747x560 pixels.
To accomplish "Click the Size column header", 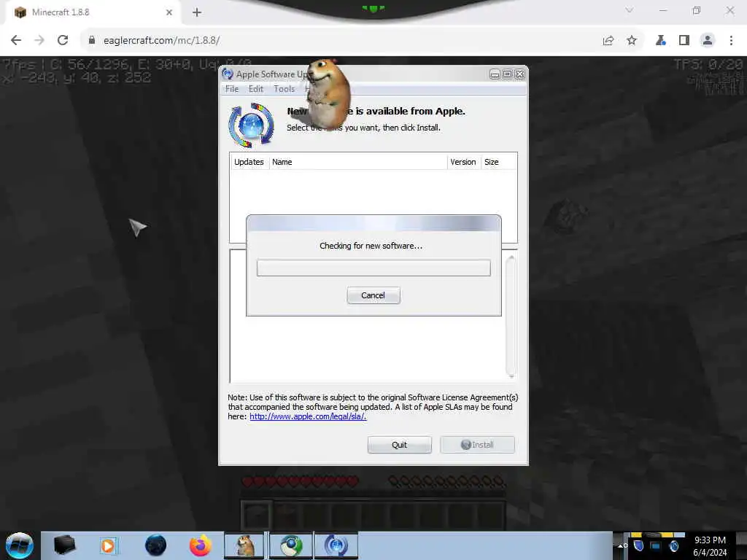I will point(498,162).
